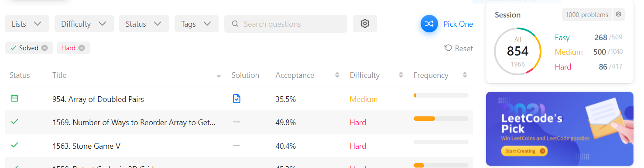
Task: Click the Reset filters icon
Action: 448,48
